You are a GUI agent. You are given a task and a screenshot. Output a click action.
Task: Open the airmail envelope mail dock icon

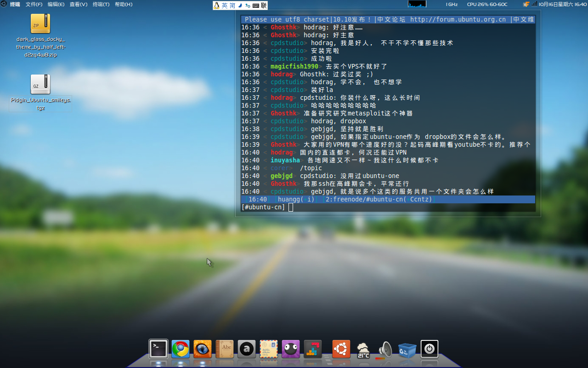click(269, 349)
